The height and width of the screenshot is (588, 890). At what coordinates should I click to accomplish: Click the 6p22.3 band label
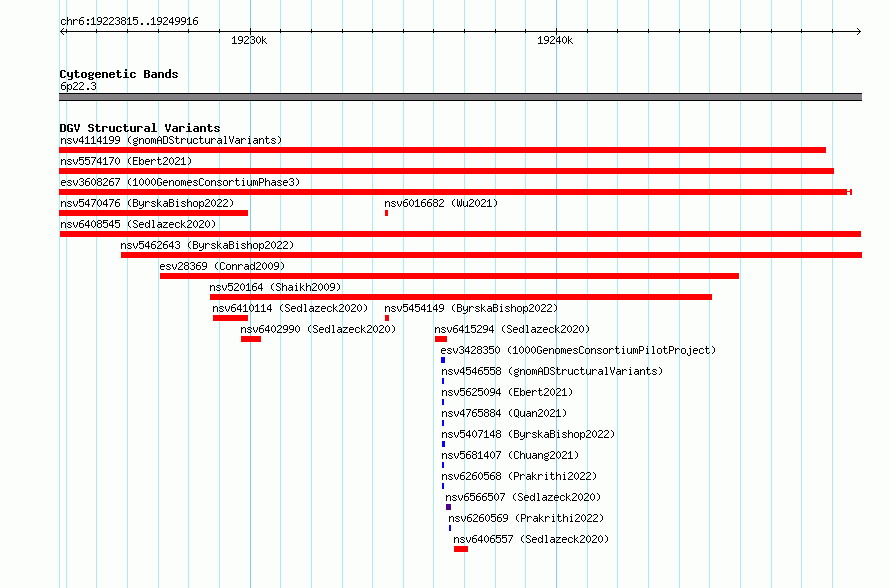[78, 86]
